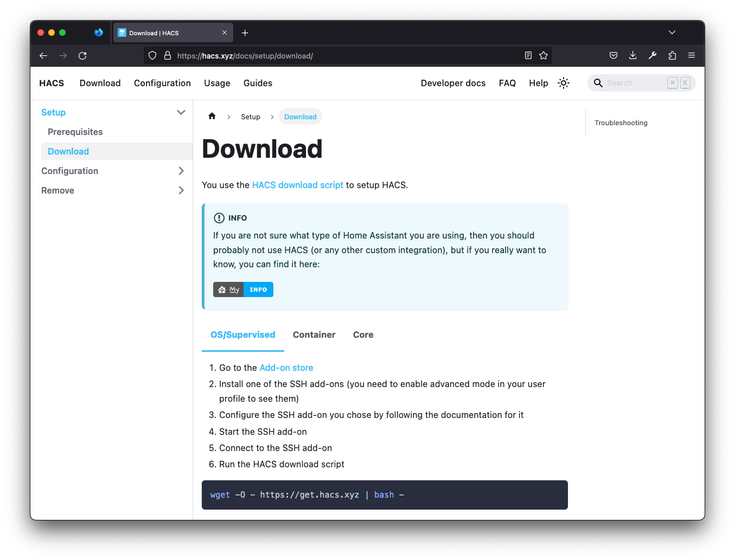
Task: Open Usage in top navigation
Action: click(217, 83)
